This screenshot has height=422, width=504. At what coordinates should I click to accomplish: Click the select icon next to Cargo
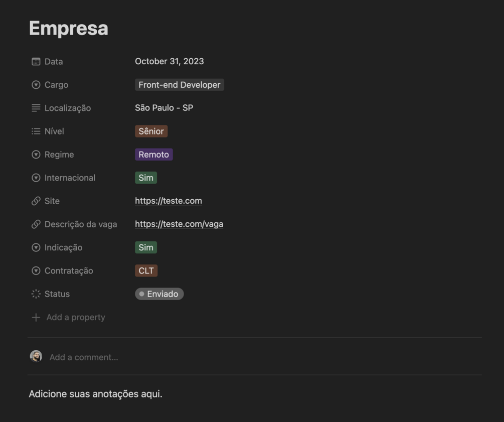click(x=36, y=85)
